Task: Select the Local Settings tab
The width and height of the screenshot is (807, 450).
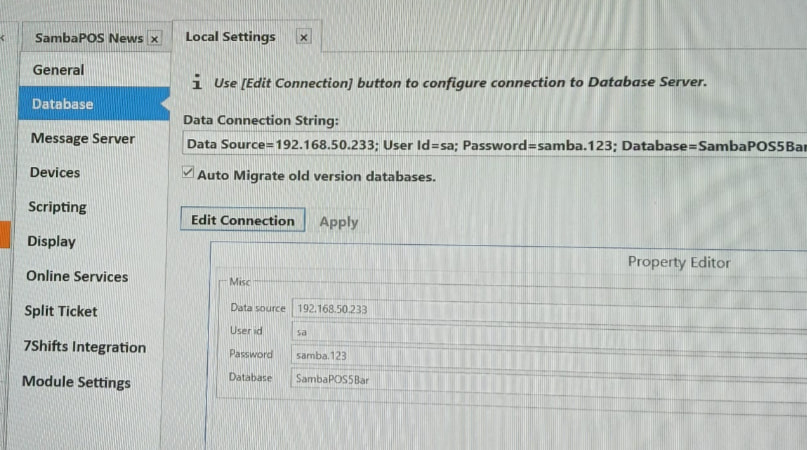Action: (x=231, y=37)
